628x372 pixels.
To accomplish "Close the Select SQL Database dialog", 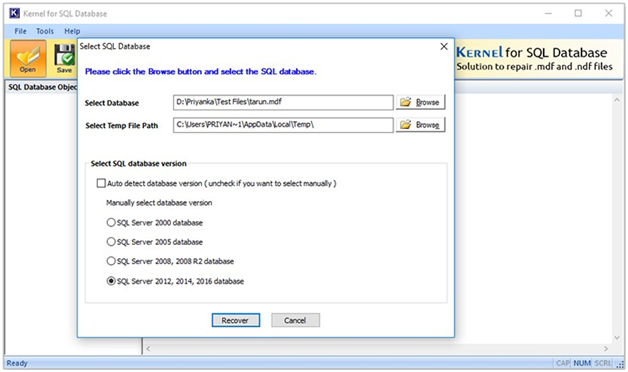I will (444, 46).
